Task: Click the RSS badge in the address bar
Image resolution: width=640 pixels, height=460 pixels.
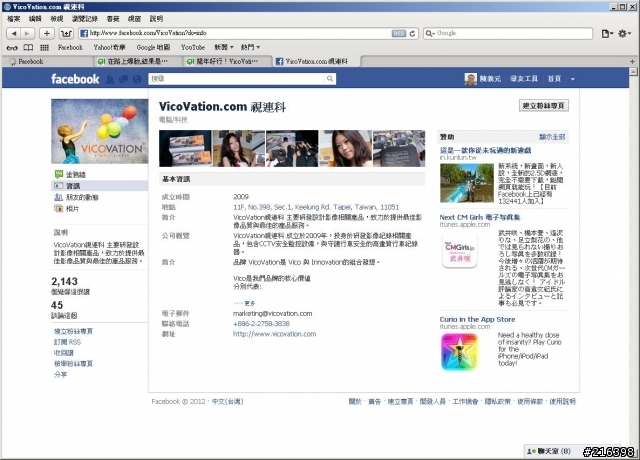Action: tap(398, 33)
